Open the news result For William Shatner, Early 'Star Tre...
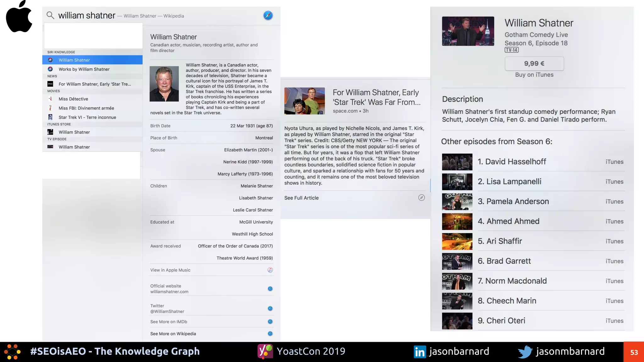The height and width of the screenshot is (362, 644). point(92,84)
